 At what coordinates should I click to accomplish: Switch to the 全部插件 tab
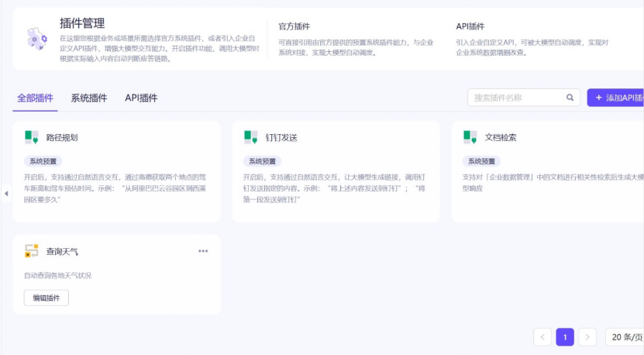point(35,98)
